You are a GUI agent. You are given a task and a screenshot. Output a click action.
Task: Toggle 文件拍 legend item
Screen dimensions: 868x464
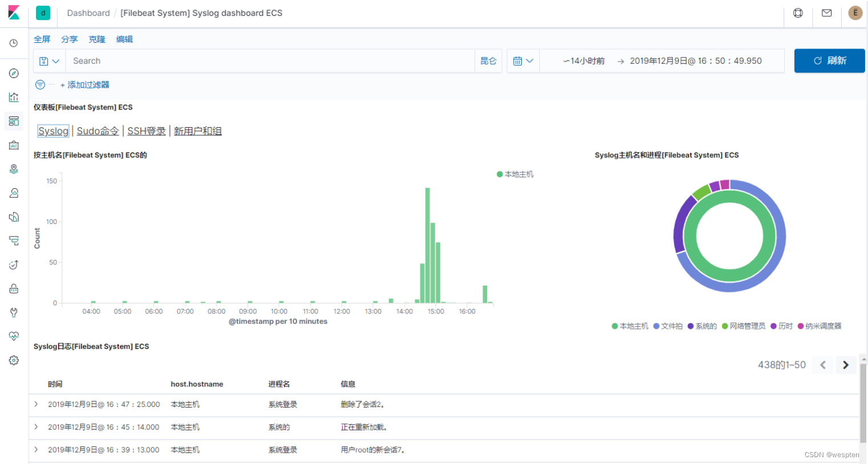[x=668, y=326]
